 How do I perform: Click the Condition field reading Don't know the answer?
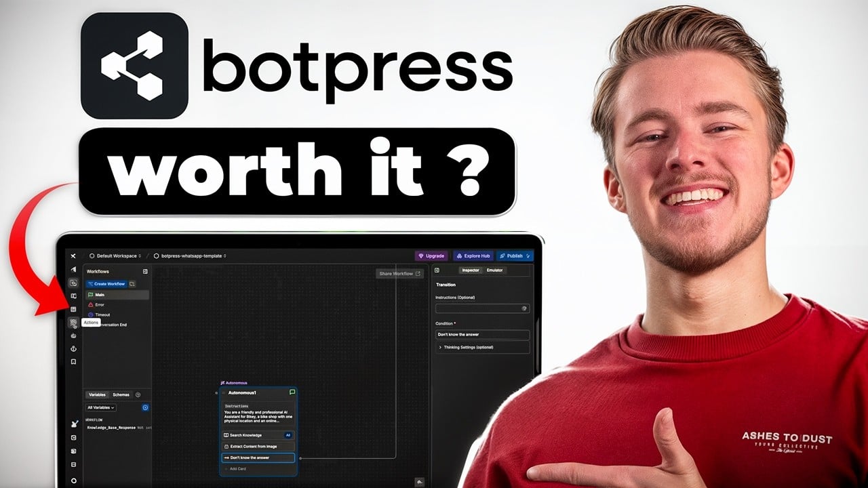coord(481,335)
